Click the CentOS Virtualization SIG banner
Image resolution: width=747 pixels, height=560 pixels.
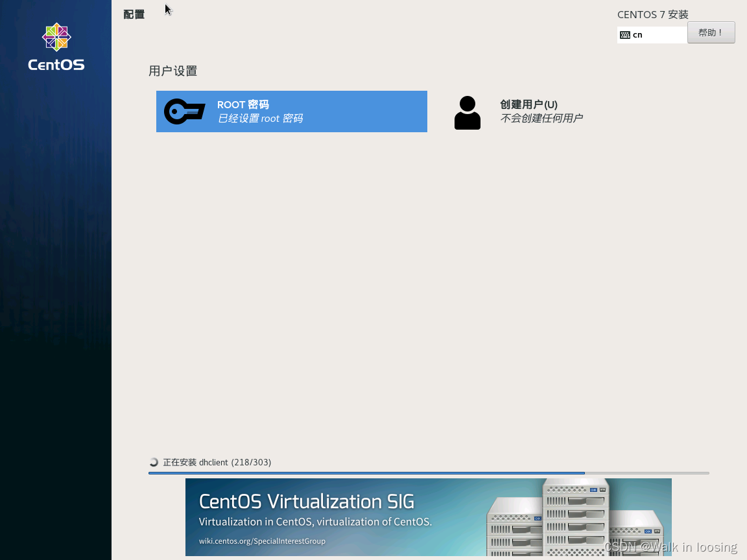428,517
